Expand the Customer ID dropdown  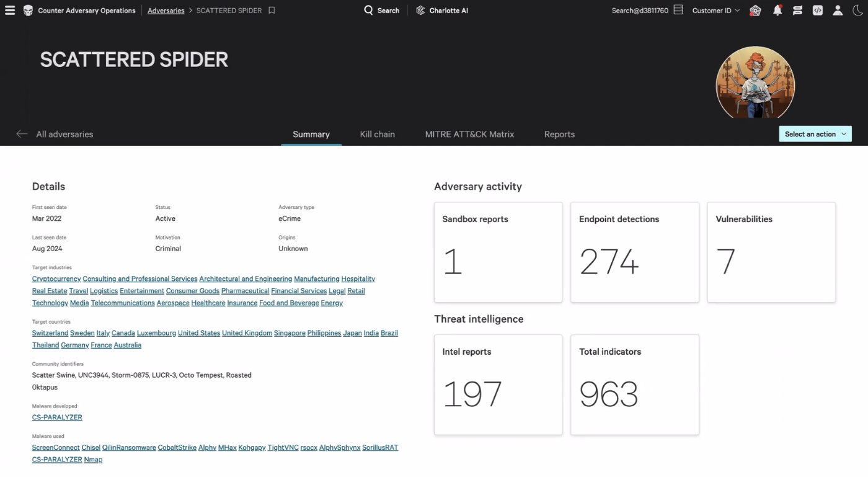716,11
